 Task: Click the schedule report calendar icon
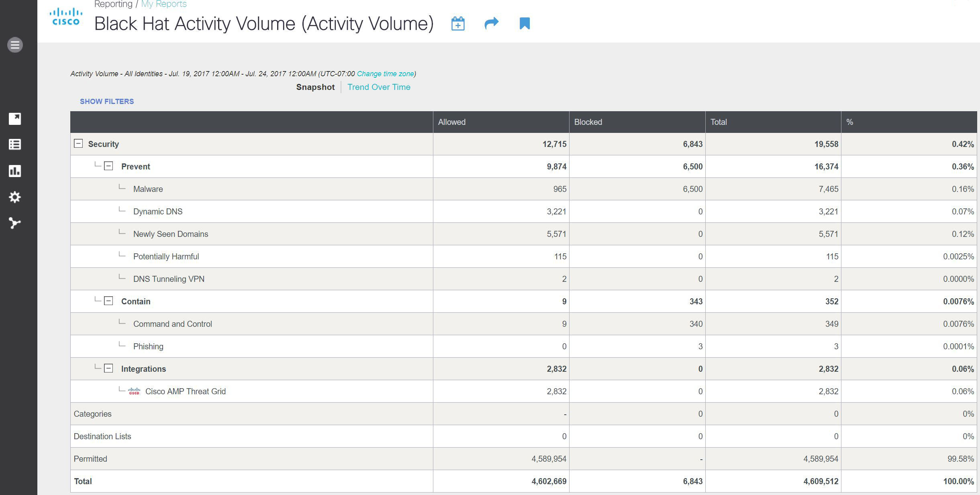click(x=458, y=24)
